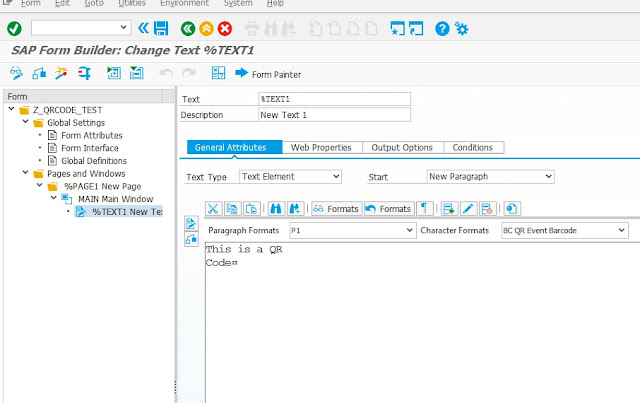This screenshot has width=640, height=403.
Task: Collapse the Global Settings folder
Action: pos(25,122)
